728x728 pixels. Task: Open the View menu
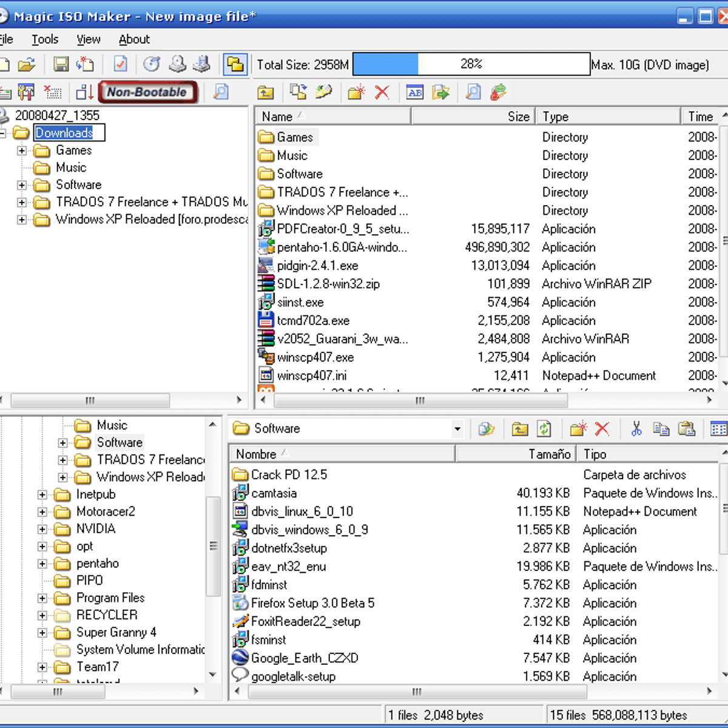point(89,39)
